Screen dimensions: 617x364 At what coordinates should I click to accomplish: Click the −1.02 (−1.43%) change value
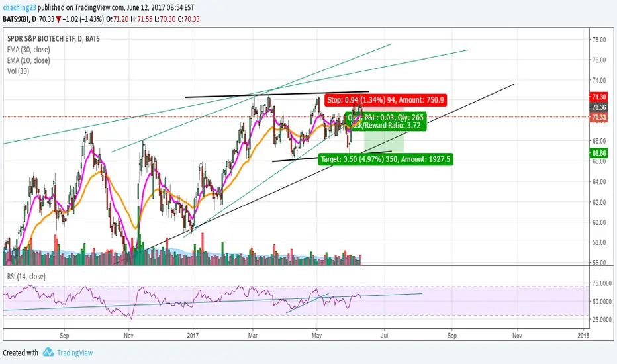click(x=83, y=19)
